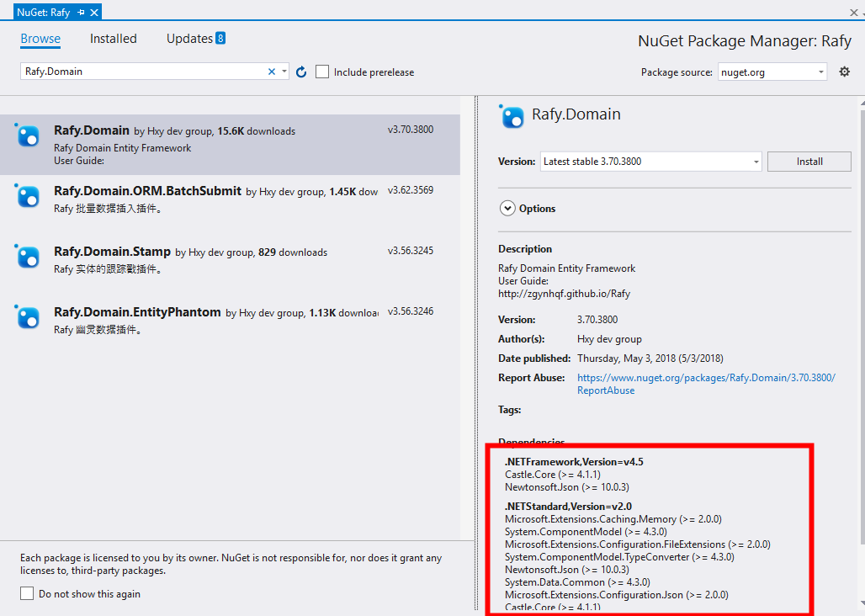Click the v3.56.3246 version label
The height and width of the screenshot is (616, 865).
click(x=411, y=311)
